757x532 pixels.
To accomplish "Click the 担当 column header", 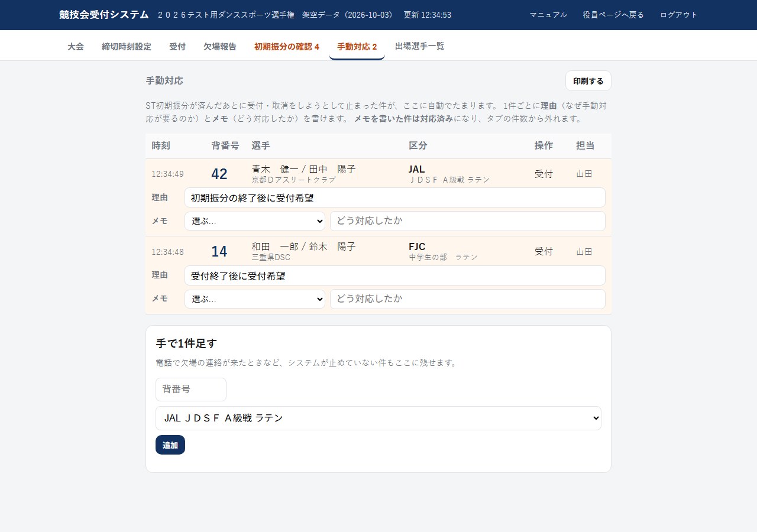I will (585, 145).
